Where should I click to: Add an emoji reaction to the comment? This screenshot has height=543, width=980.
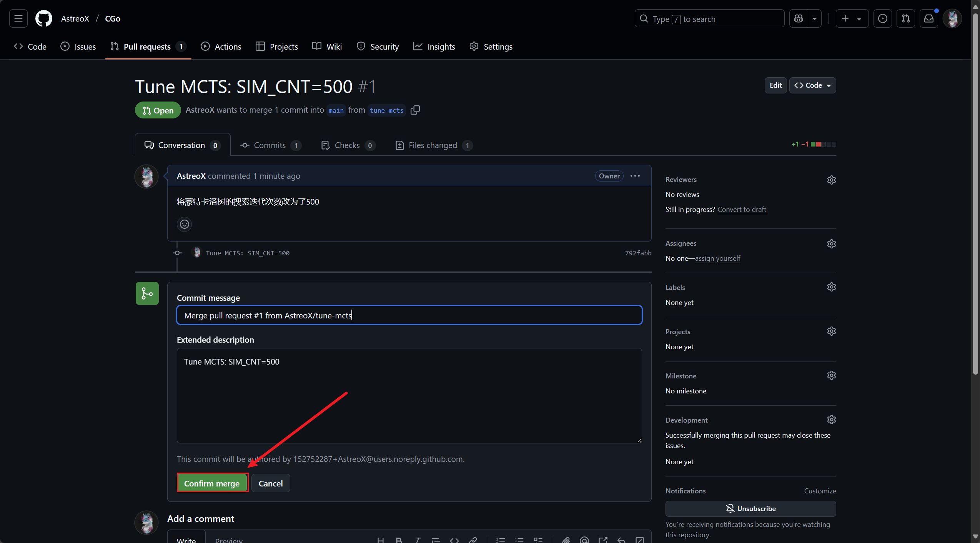pos(185,224)
